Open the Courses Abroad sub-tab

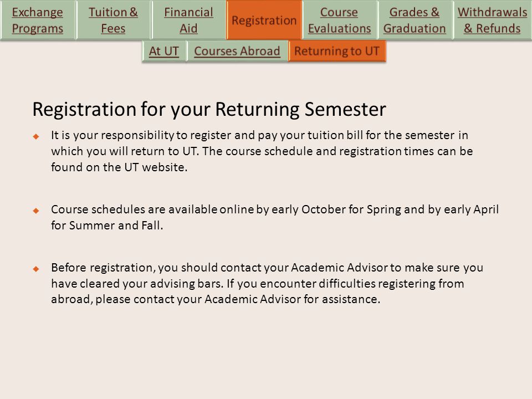point(237,51)
